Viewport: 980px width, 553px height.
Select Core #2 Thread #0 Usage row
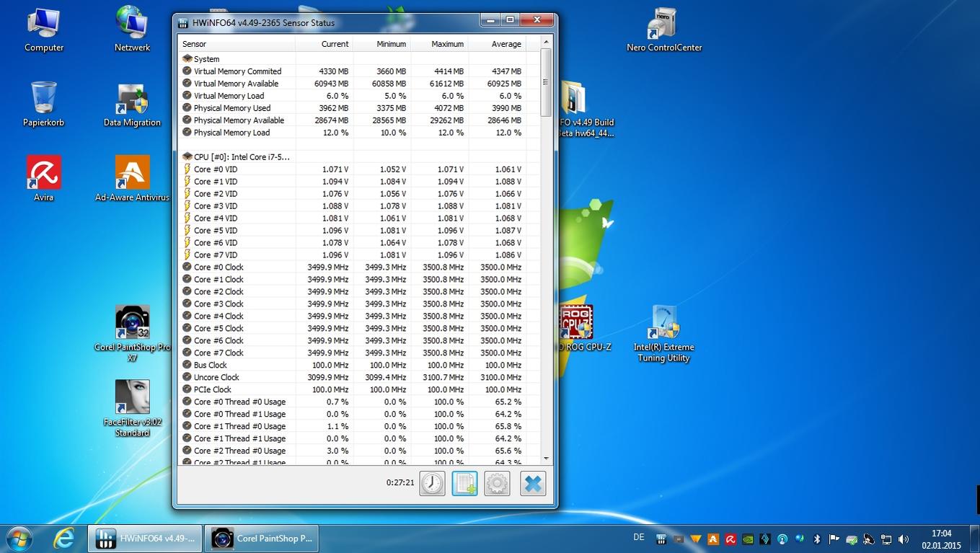pyautogui.click(x=352, y=451)
